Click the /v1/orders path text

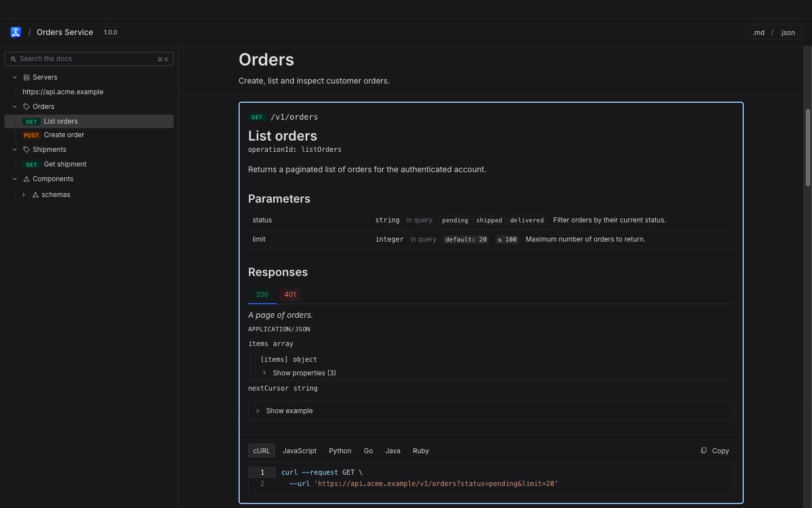pyautogui.click(x=294, y=117)
